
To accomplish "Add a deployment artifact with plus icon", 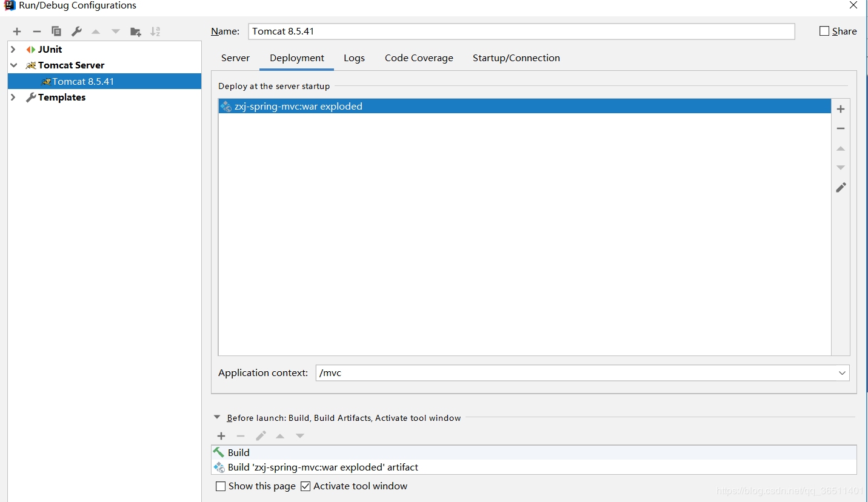I will point(840,109).
